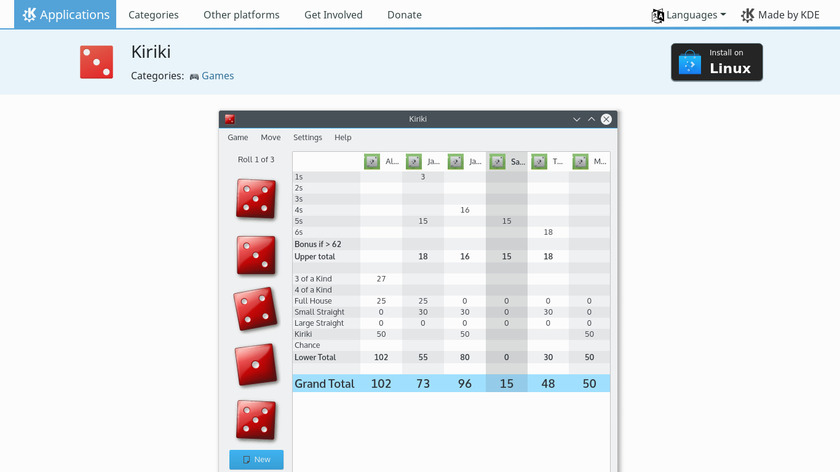Select the second die showing three
The image size is (840, 472).
click(256, 256)
